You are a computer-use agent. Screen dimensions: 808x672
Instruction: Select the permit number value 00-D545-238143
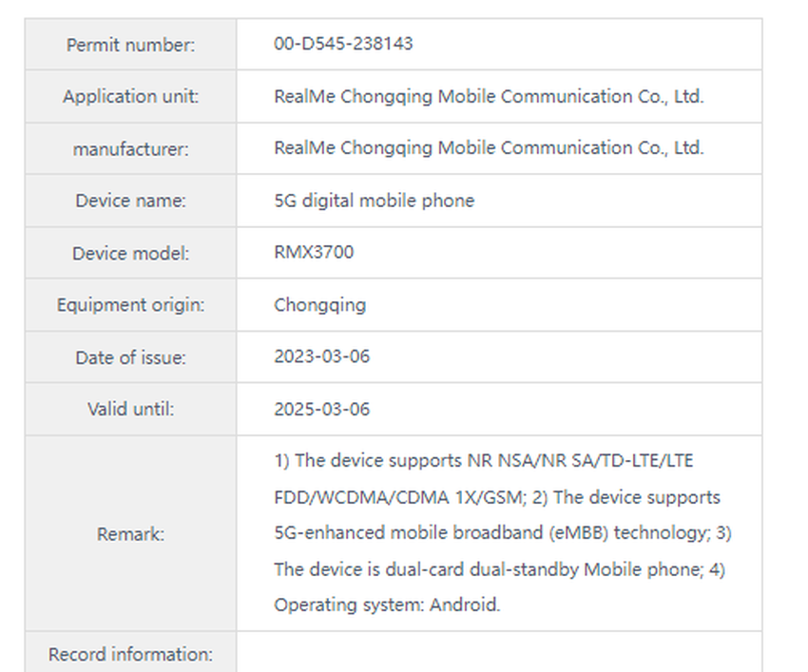tap(343, 44)
